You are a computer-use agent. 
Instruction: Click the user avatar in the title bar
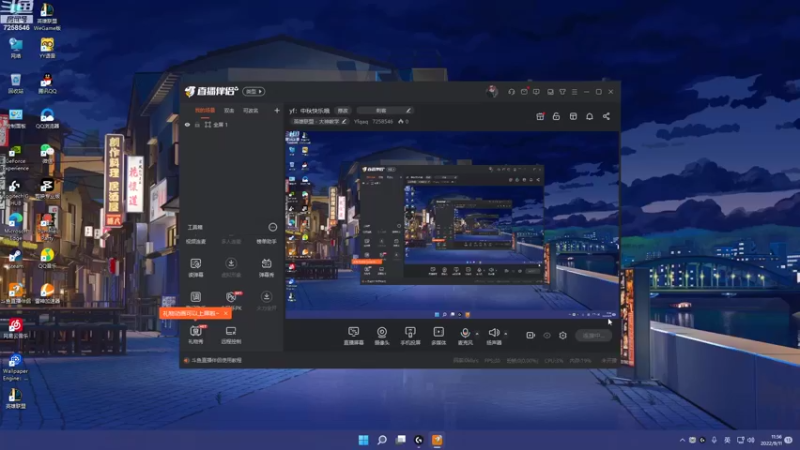tap(492, 92)
